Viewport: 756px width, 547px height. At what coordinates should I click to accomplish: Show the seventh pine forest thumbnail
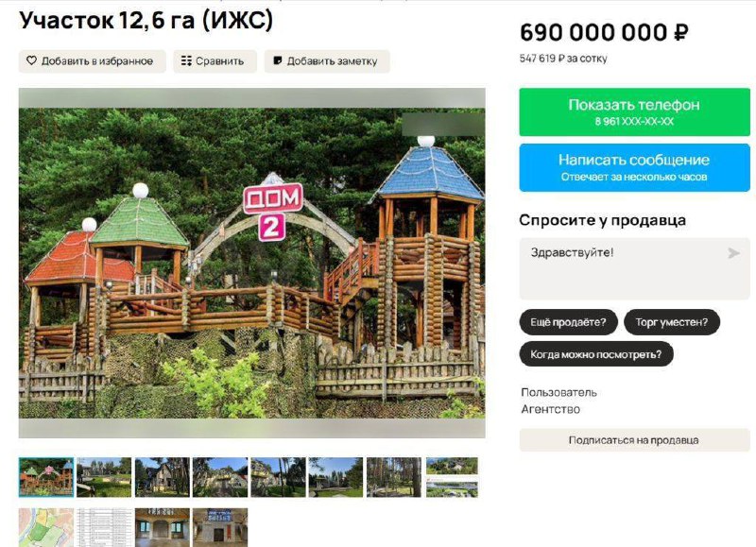point(394,477)
